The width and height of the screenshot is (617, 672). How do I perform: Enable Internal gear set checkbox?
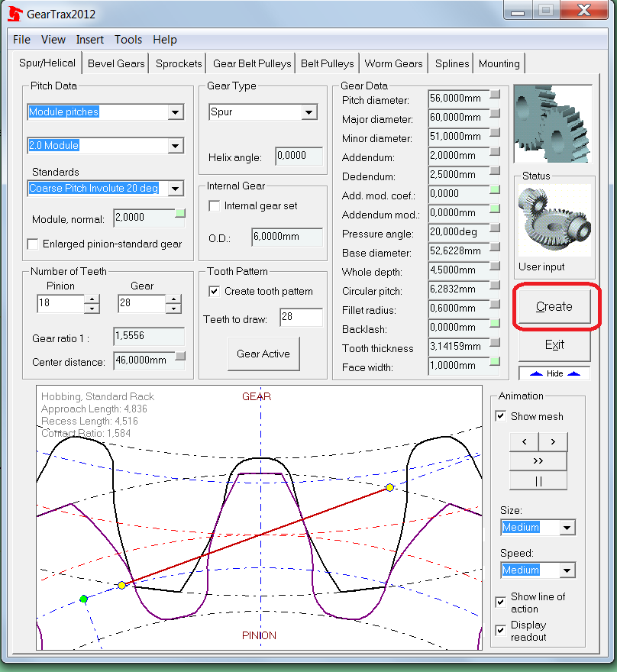tap(215, 206)
